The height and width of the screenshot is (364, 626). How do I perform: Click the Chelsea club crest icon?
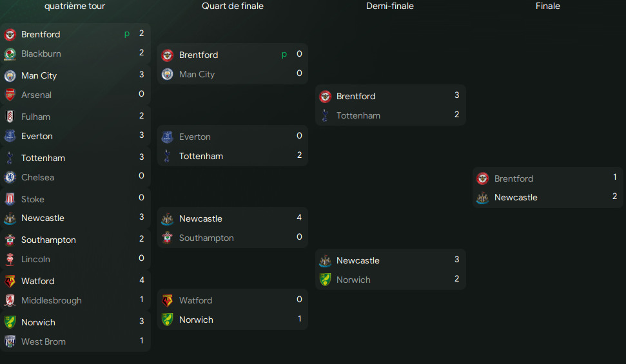(x=10, y=177)
